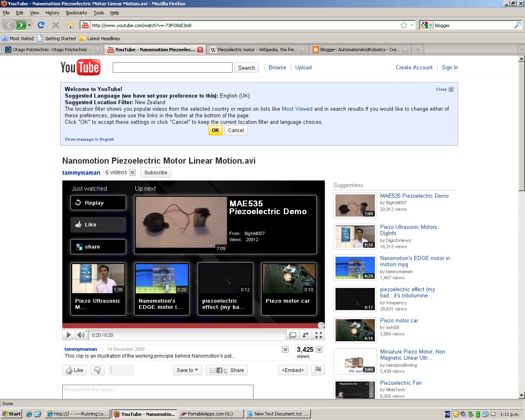Click the Respond to this video text box
This screenshot has height=420, width=525.
click(158, 391)
